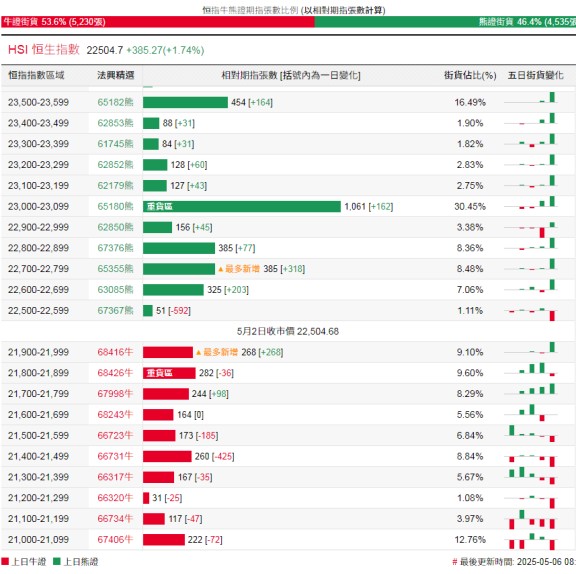Click the red bar showing 222 contracts
The image size is (576, 574).
tap(164, 539)
